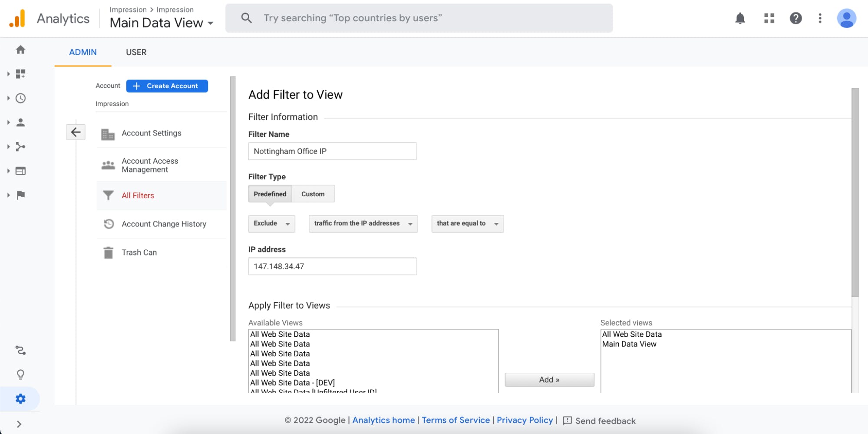
Task: Click the Filter Name input field
Action: [332, 151]
